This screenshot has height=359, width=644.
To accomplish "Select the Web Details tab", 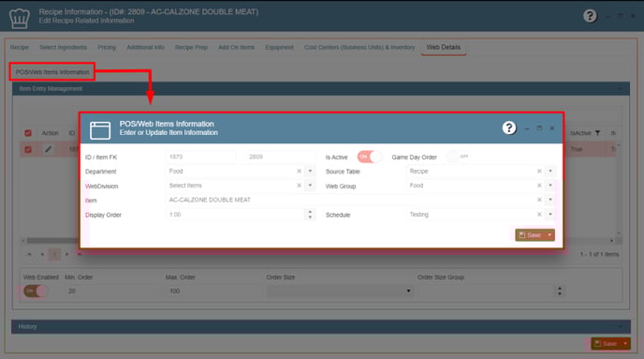I will click(443, 47).
